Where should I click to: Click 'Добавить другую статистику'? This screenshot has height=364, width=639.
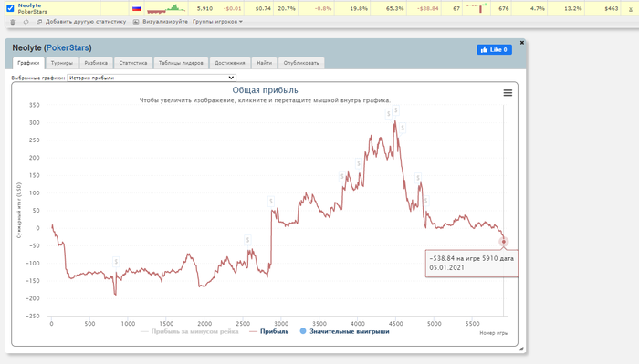[x=86, y=22]
